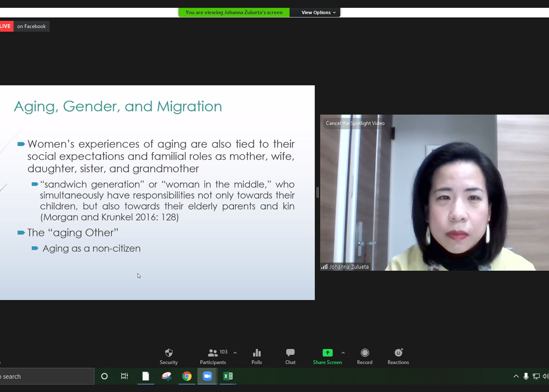Toggle the volume speaker tray icon
This screenshot has height=392, width=549.
(545, 376)
